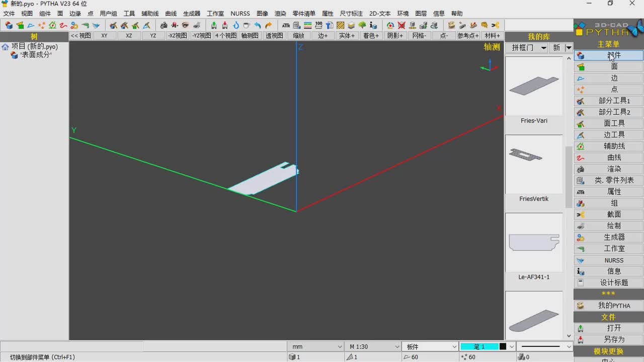Click the red X delete toolbar icon
Viewport: 644px width, 362px height.
[401, 25]
